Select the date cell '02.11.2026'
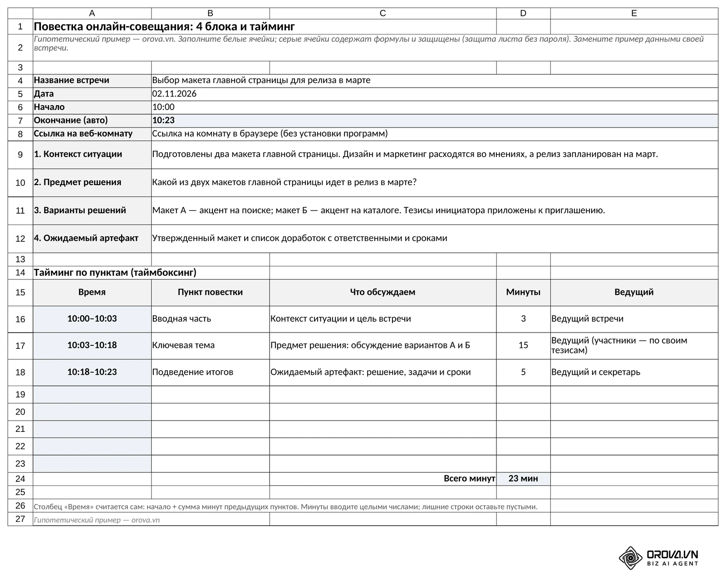This screenshot has height=588, width=726. point(435,94)
